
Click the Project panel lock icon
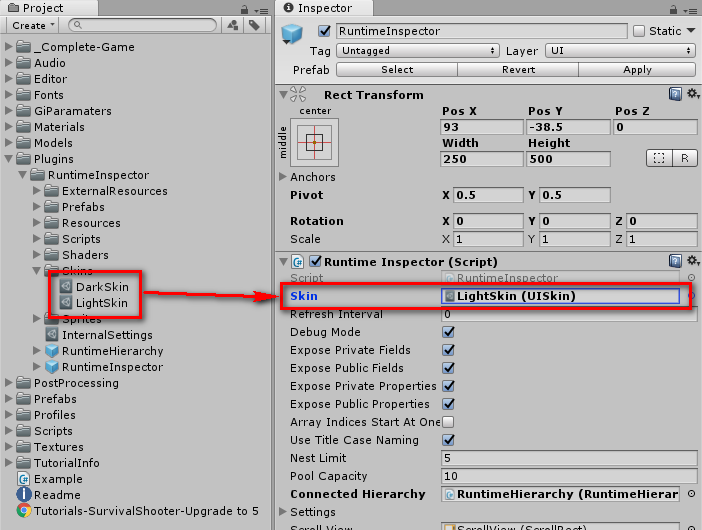pyautogui.click(x=244, y=9)
